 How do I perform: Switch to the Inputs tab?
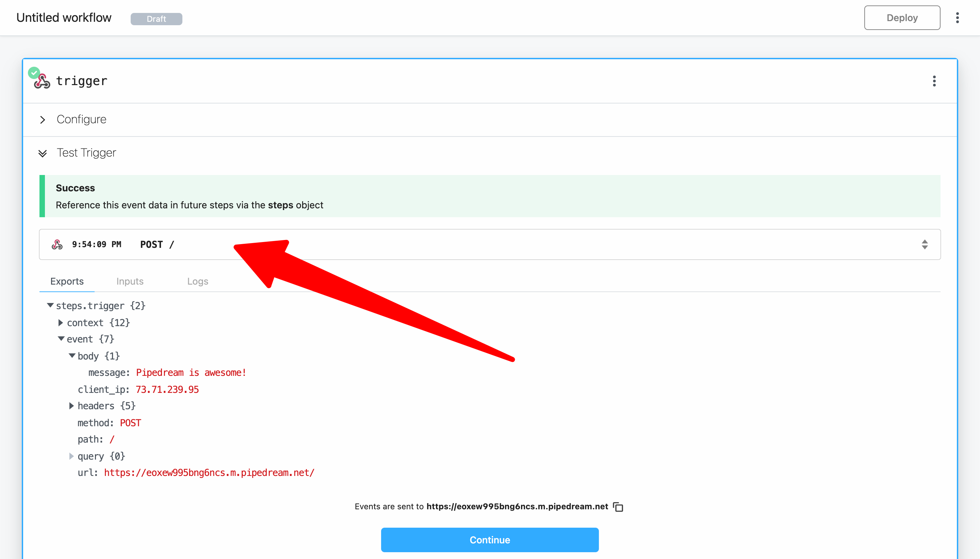[x=130, y=282]
